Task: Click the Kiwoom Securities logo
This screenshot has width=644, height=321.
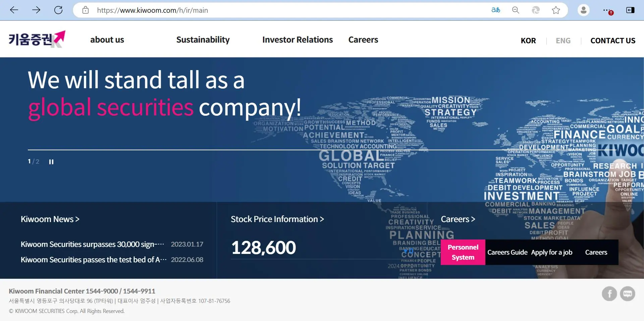Action: tap(37, 39)
